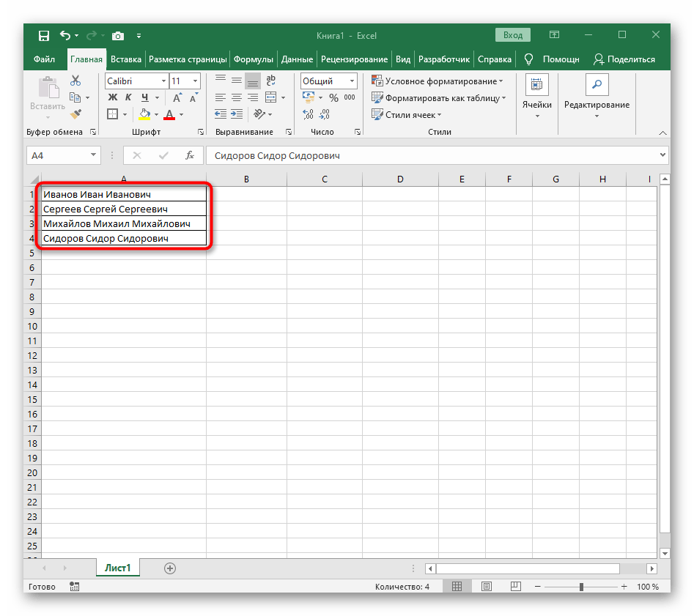Click the wrap text icon

click(270, 81)
